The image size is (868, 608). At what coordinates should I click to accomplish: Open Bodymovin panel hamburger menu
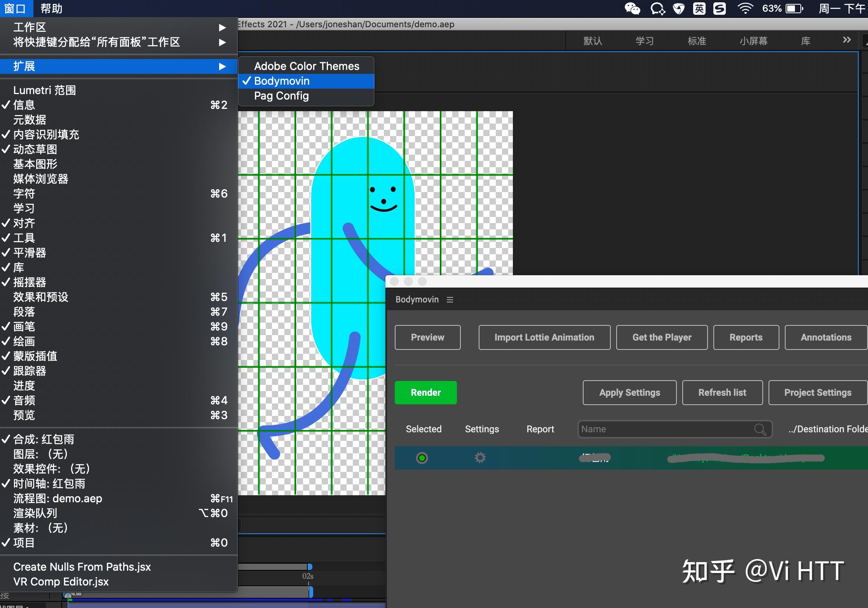pyautogui.click(x=450, y=299)
